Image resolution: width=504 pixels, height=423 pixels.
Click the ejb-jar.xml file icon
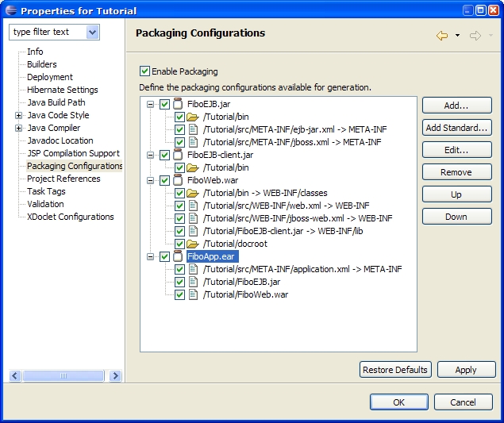pos(193,129)
